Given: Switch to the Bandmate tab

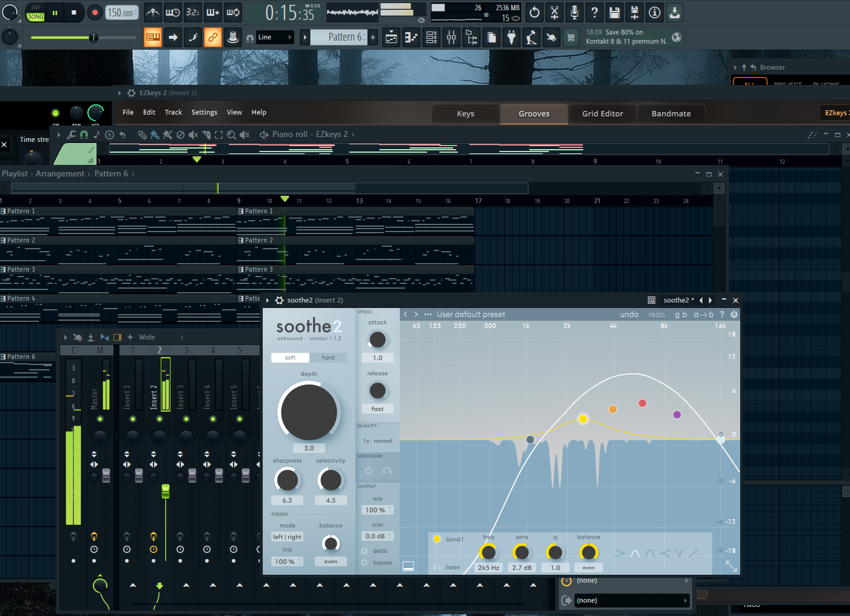Looking at the screenshot, I should 671,113.
